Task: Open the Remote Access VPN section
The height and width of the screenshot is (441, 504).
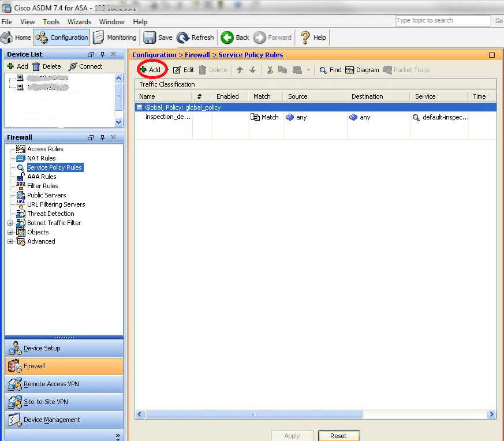Action: (64, 384)
